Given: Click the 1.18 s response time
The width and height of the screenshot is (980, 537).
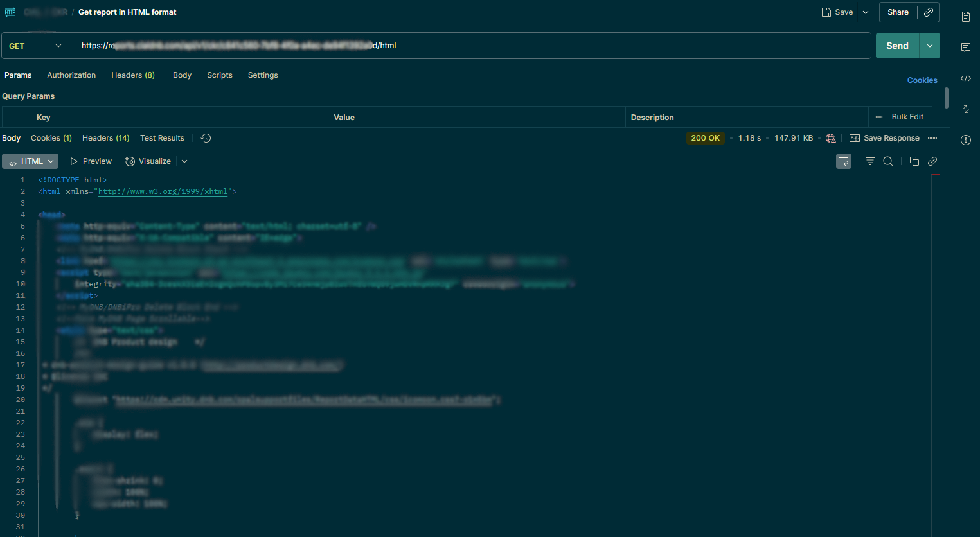Looking at the screenshot, I should 749,138.
